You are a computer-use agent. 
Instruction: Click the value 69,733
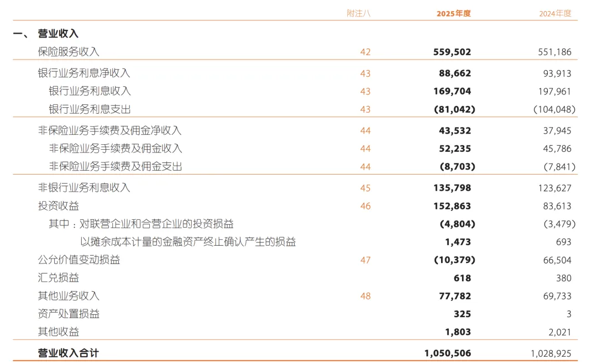[x=557, y=296]
